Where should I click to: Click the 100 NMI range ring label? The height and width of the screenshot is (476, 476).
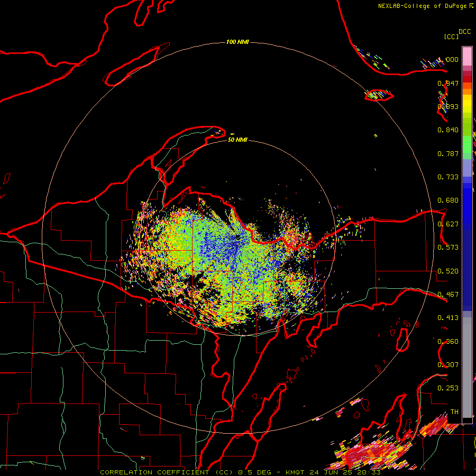click(237, 42)
